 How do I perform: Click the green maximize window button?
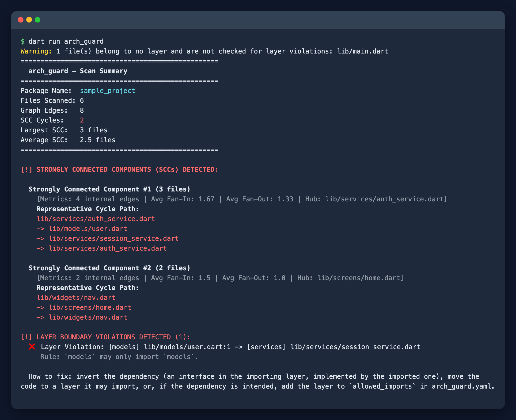(x=38, y=20)
